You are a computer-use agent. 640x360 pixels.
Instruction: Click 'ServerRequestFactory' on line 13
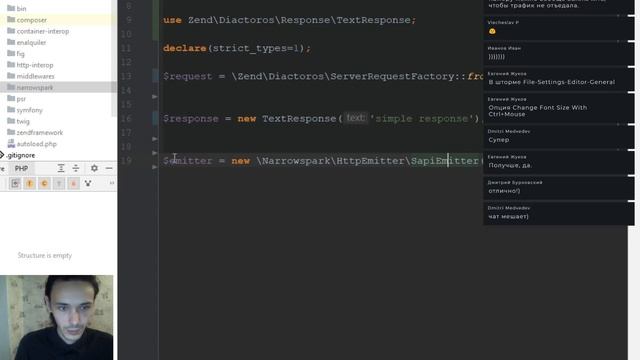click(392, 76)
